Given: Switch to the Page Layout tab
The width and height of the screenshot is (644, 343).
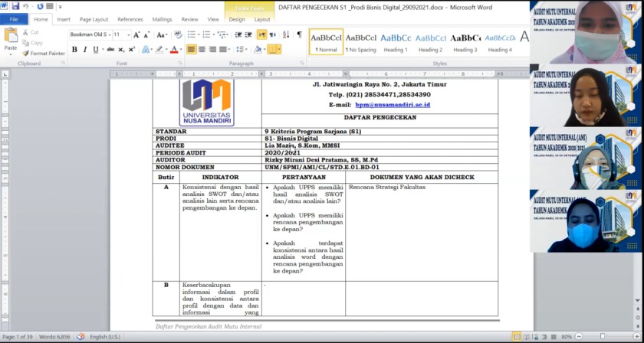Looking at the screenshot, I should (x=94, y=19).
